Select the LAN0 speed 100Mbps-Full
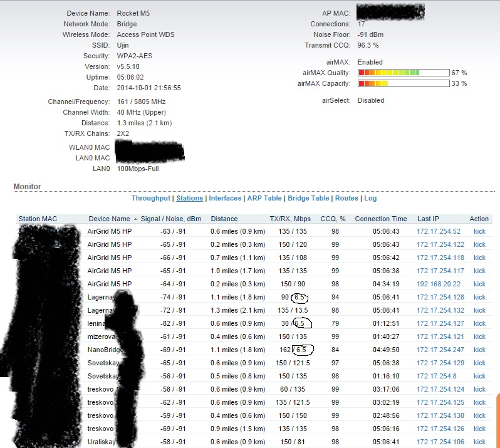 138,169
